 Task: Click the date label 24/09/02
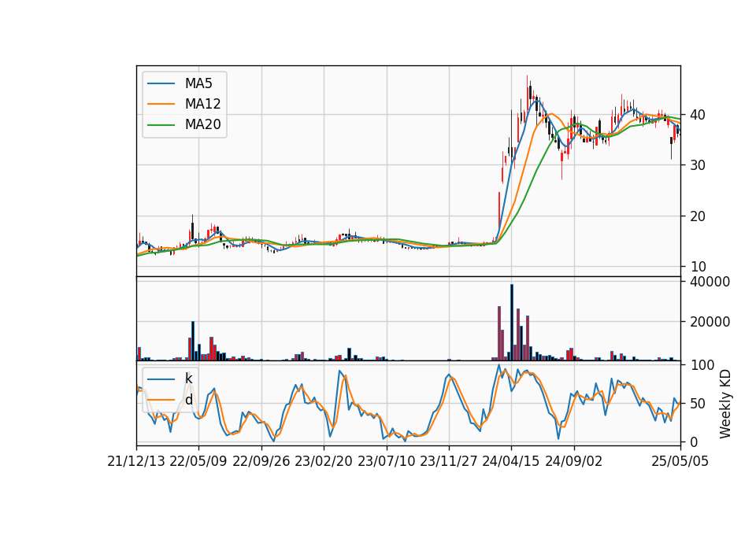[574, 461]
